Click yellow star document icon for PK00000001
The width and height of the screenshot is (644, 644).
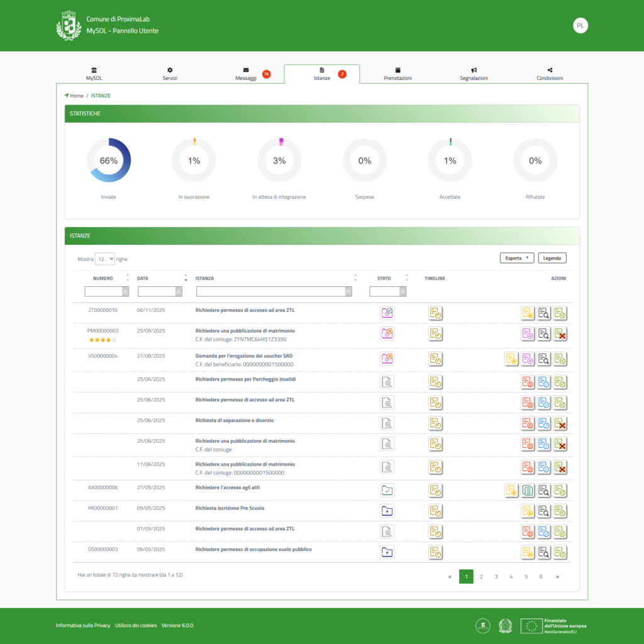[528, 511]
